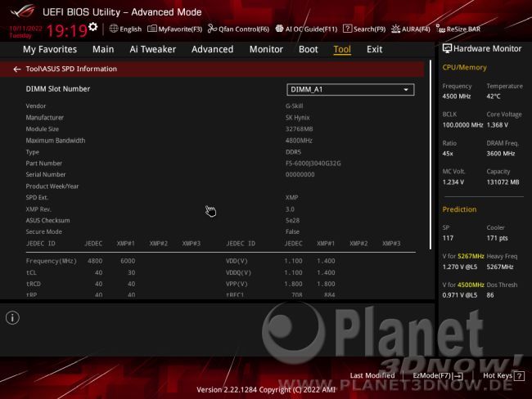Launch AI OC Guide(F11) icon
Image resolution: width=532 pixels, height=399 pixels.
pos(279,29)
